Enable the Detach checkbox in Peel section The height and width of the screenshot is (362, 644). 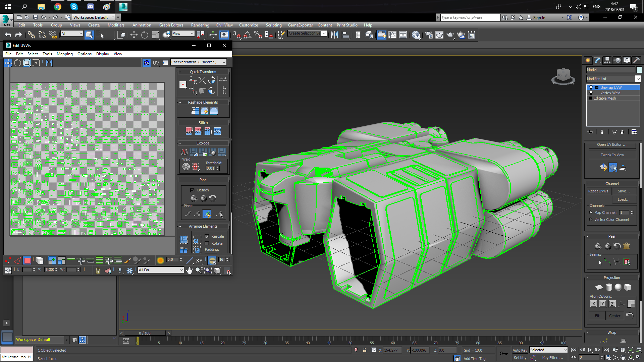(x=192, y=190)
